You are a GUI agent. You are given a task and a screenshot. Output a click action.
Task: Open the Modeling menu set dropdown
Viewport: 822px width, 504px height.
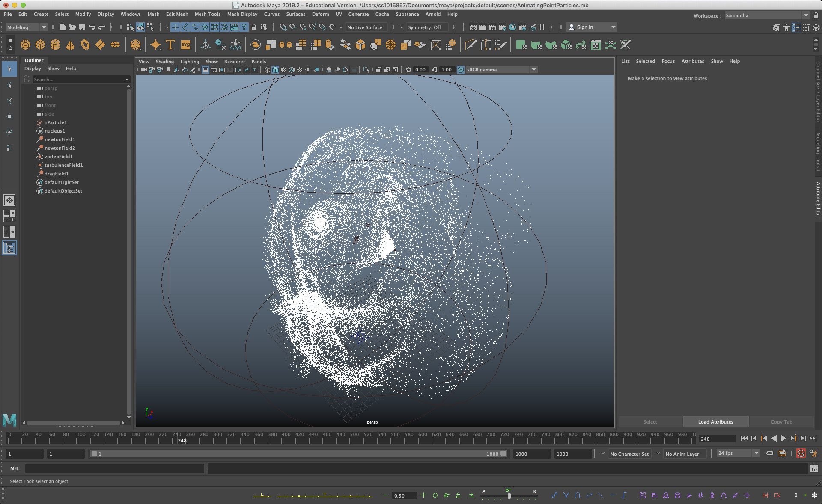tap(27, 27)
